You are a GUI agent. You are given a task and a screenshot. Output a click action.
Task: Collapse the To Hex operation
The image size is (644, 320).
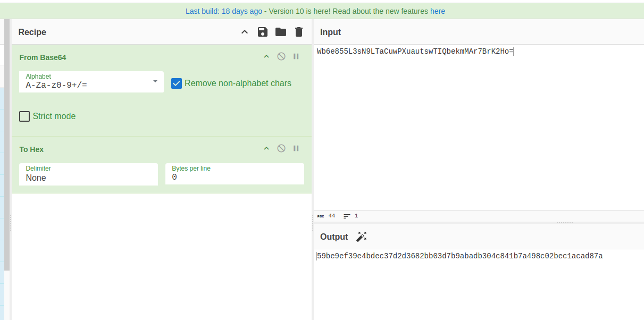(x=266, y=149)
